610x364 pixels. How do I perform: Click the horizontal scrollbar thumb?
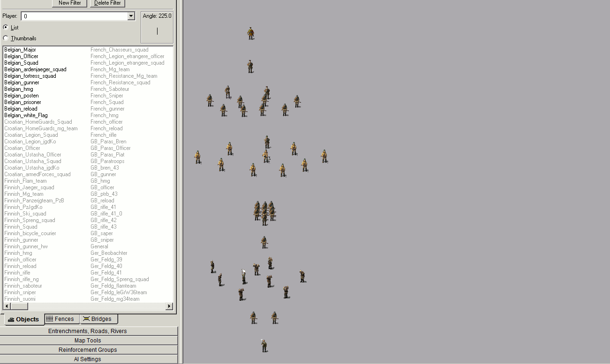point(19,306)
